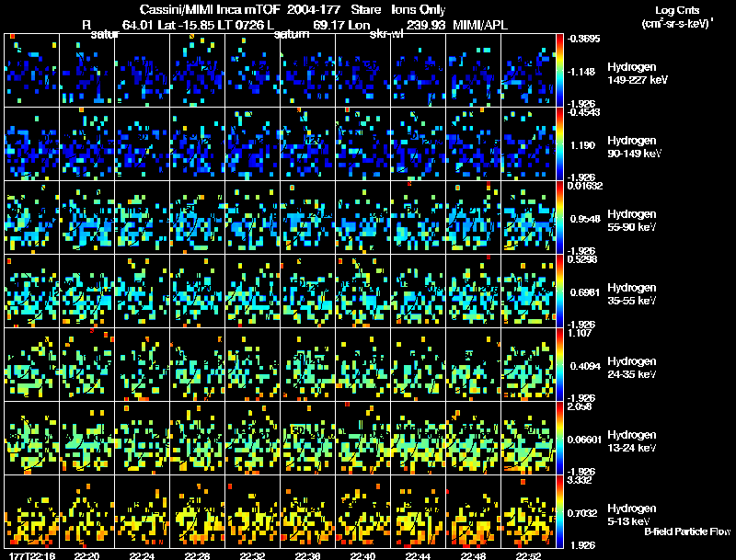Open the 24-35 keV panel at 22:32
The height and width of the screenshot is (560, 736).
tap(252, 364)
